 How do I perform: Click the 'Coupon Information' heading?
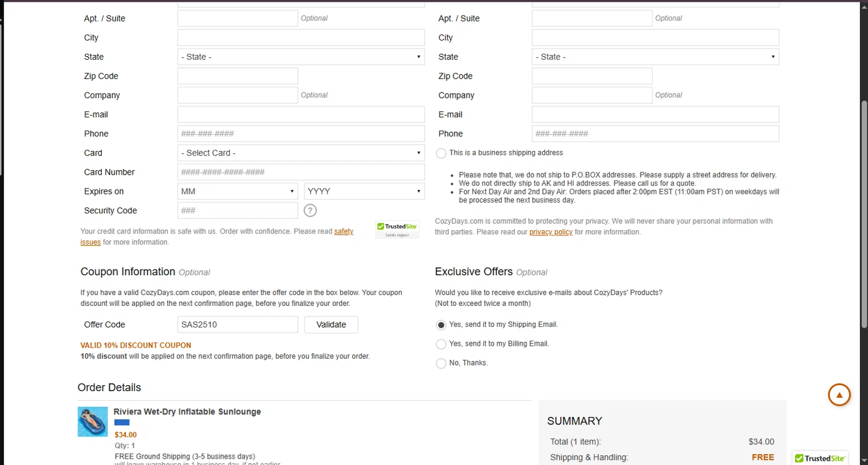(128, 272)
